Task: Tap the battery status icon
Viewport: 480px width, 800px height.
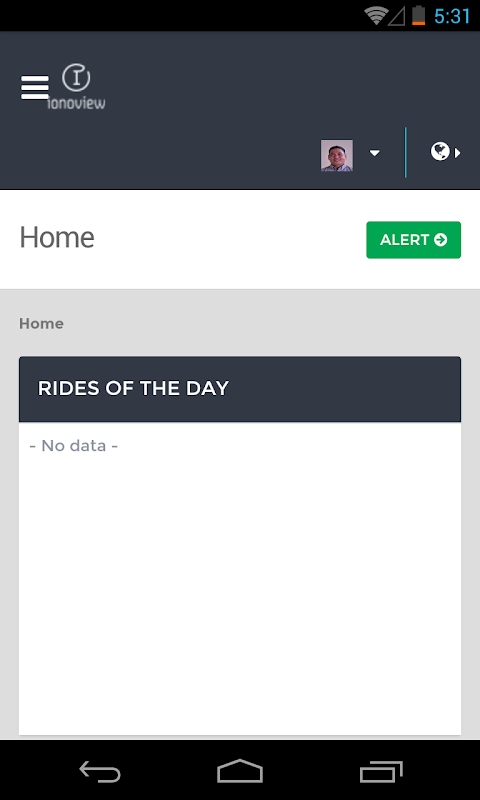Action: (x=418, y=15)
